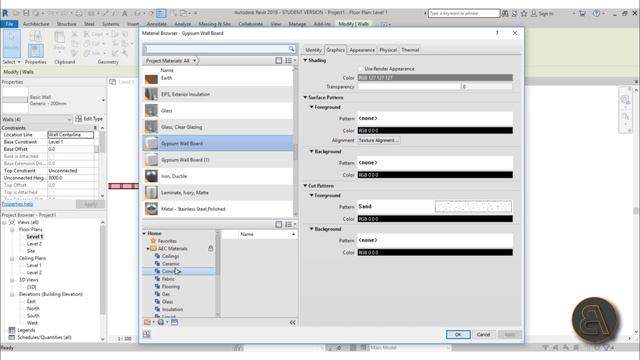Click the Transparency slider
Viewport: 640px width, 360px height.
point(409,87)
